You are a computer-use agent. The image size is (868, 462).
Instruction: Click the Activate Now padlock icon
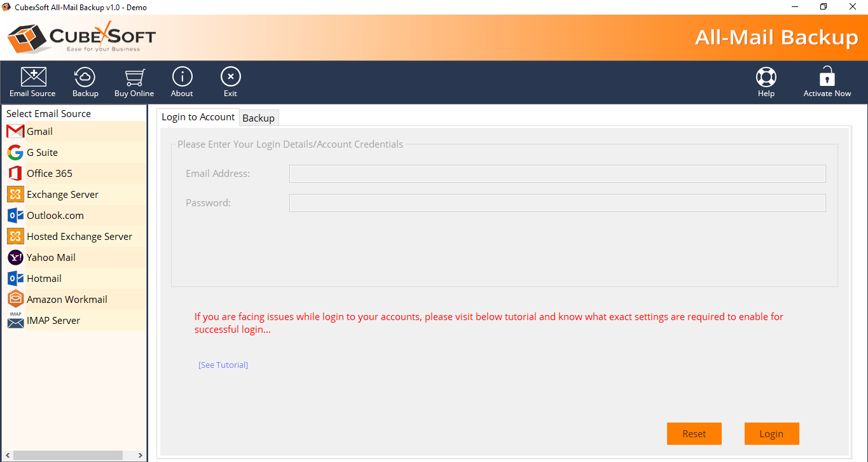tap(827, 76)
